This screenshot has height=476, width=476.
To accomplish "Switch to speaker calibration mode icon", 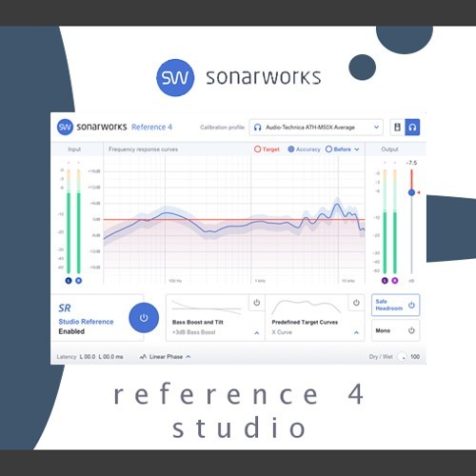I will tap(397, 128).
